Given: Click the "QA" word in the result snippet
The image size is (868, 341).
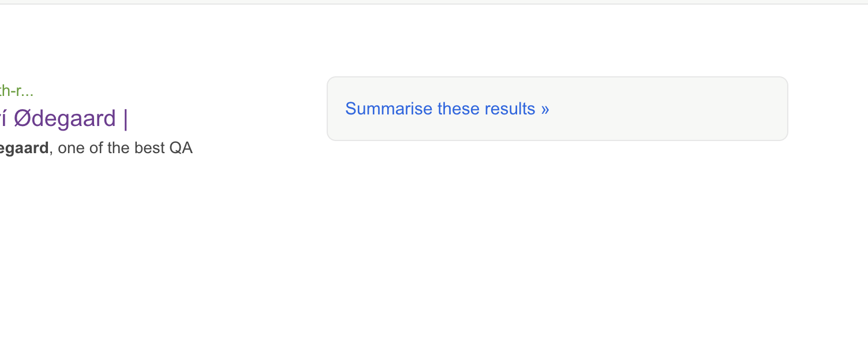Looking at the screenshot, I should click(x=181, y=149).
